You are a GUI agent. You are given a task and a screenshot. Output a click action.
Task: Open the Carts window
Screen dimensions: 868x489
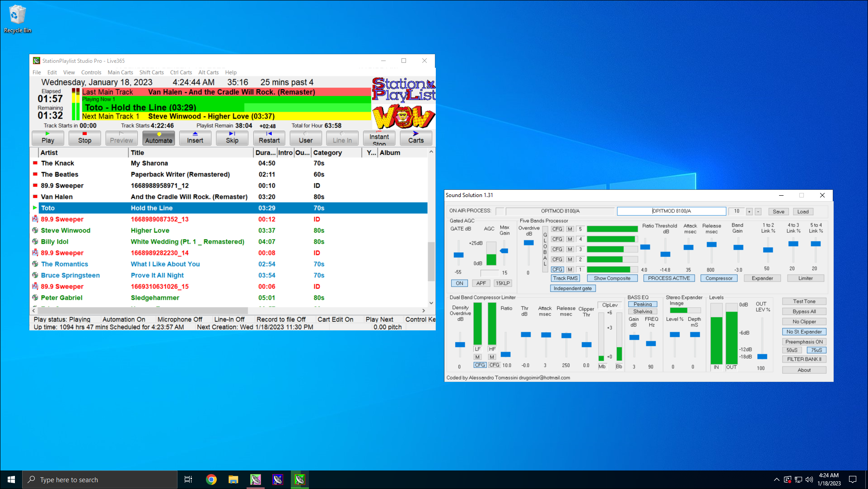[415, 138]
